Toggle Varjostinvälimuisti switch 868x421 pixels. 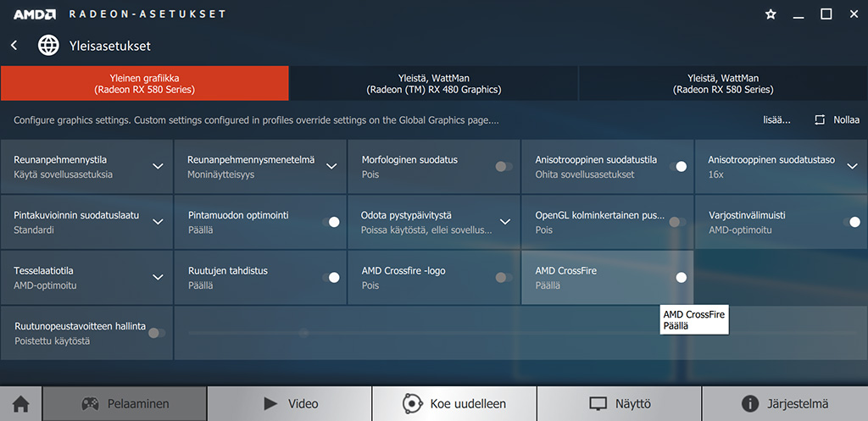[x=851, y=222]
